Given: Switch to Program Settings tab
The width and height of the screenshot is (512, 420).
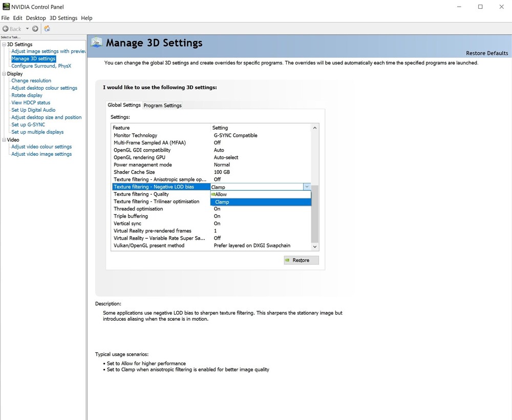Looking at the screenshot, I should click(162, 106).
